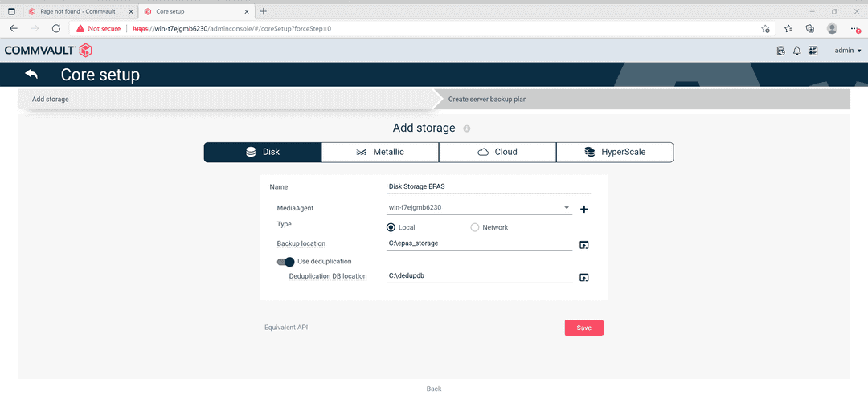
Task: Click the Commvault logo
Action: click(48, 51)
